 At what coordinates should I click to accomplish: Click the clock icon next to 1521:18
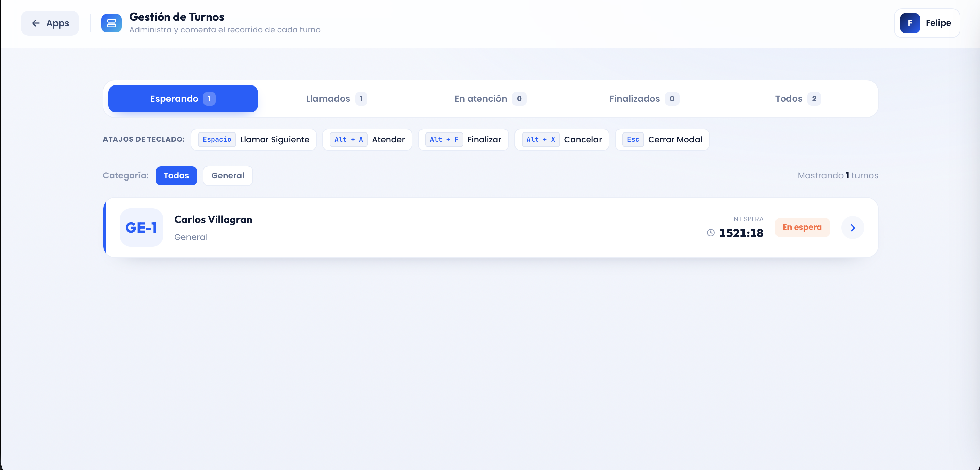pyautogui.click(x=710, y=233)
